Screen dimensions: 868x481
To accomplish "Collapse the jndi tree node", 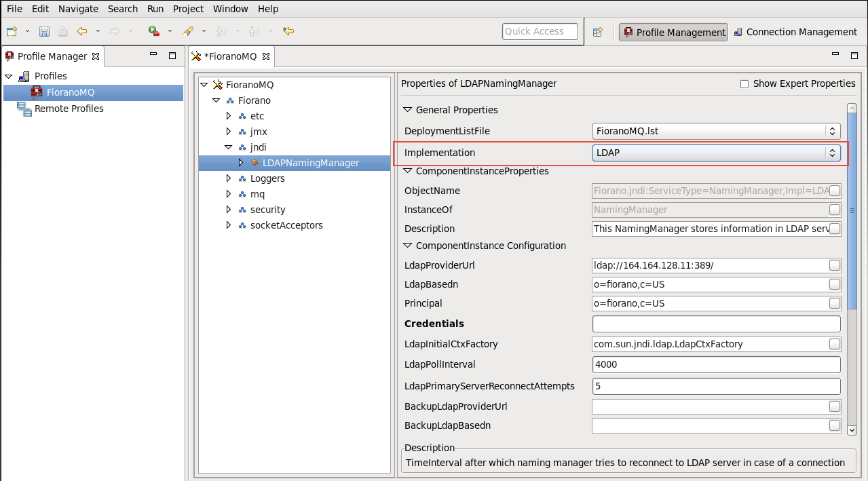I will coord(229,147).
